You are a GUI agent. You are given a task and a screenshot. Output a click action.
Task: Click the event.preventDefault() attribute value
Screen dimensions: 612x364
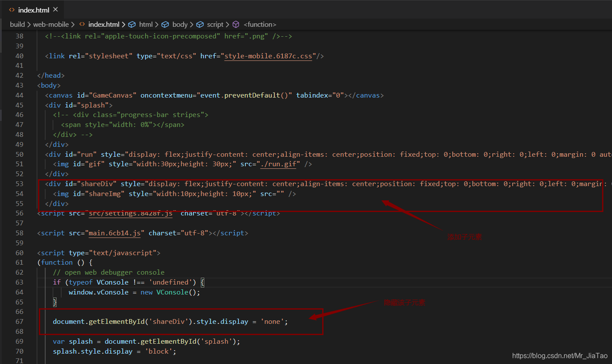tap(244, 95)
